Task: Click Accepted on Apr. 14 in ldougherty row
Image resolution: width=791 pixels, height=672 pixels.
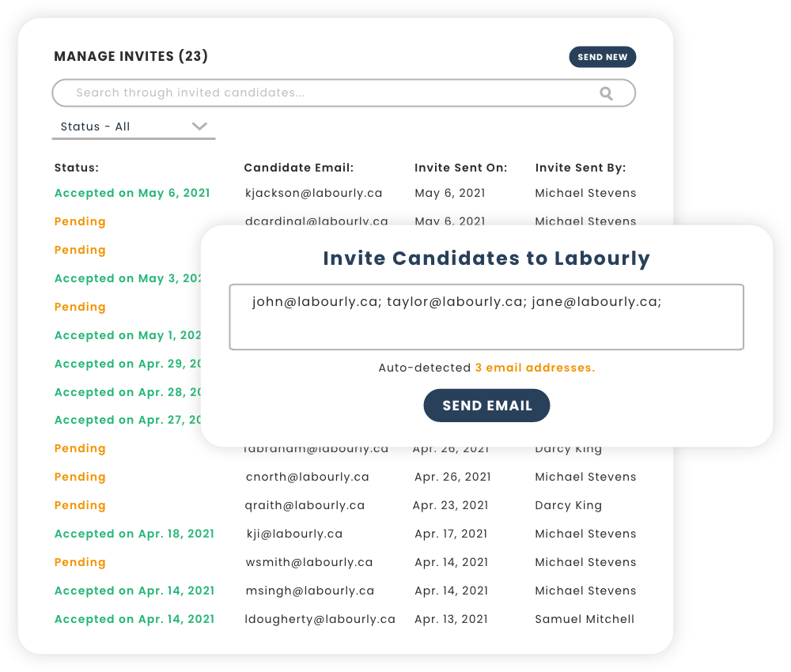Action: click(x=134, y=619)
